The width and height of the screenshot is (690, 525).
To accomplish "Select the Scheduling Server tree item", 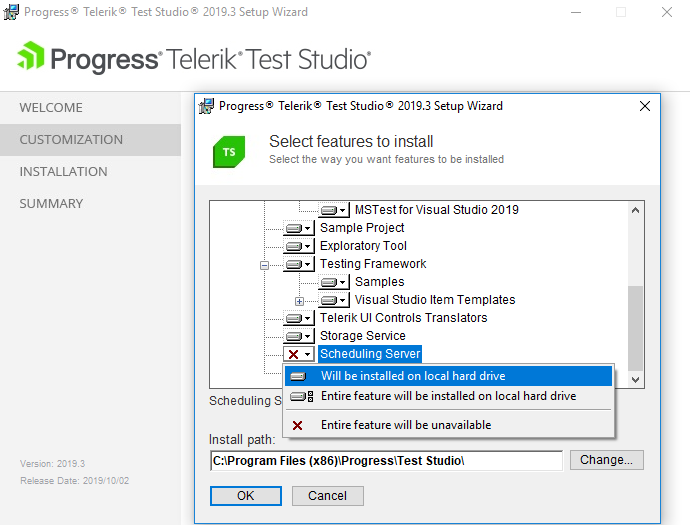I will pyautogui.click(x=370, y=354).
